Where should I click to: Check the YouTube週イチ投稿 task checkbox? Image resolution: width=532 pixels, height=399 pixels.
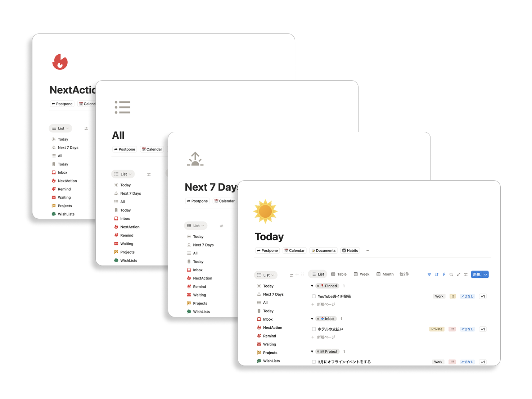pos(314,296)
